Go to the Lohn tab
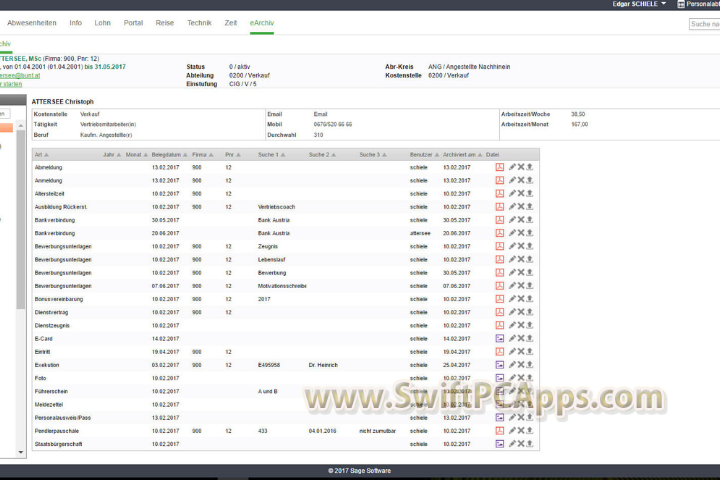The height and width of the screenshot is (480, 720). point(102,23)
